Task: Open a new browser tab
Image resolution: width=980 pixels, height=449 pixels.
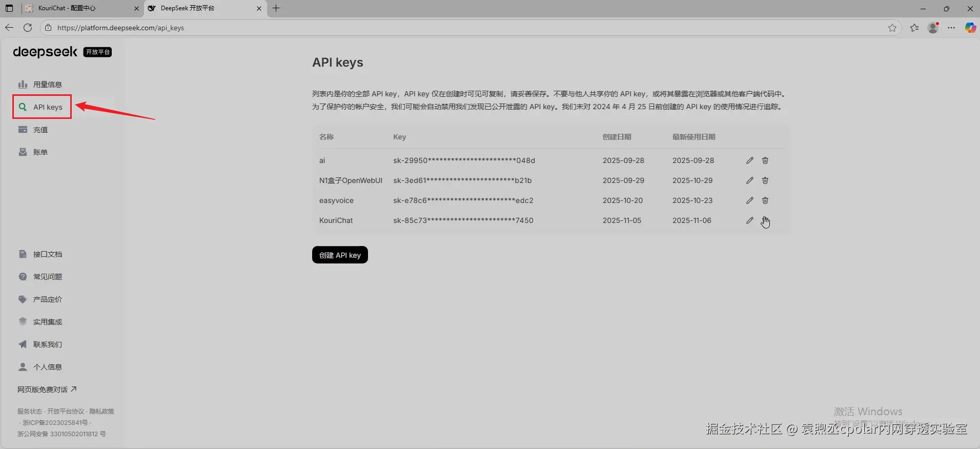Action: [276, 8]
